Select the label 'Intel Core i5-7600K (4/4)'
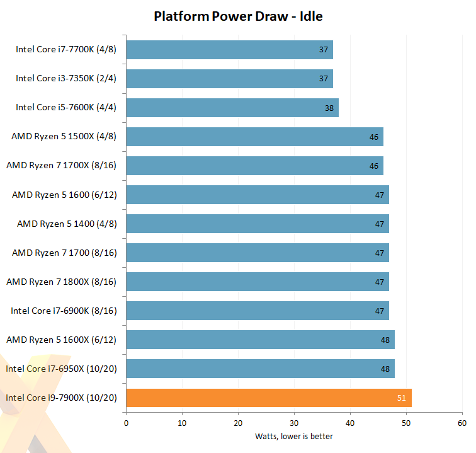 (x=66, y=108)
